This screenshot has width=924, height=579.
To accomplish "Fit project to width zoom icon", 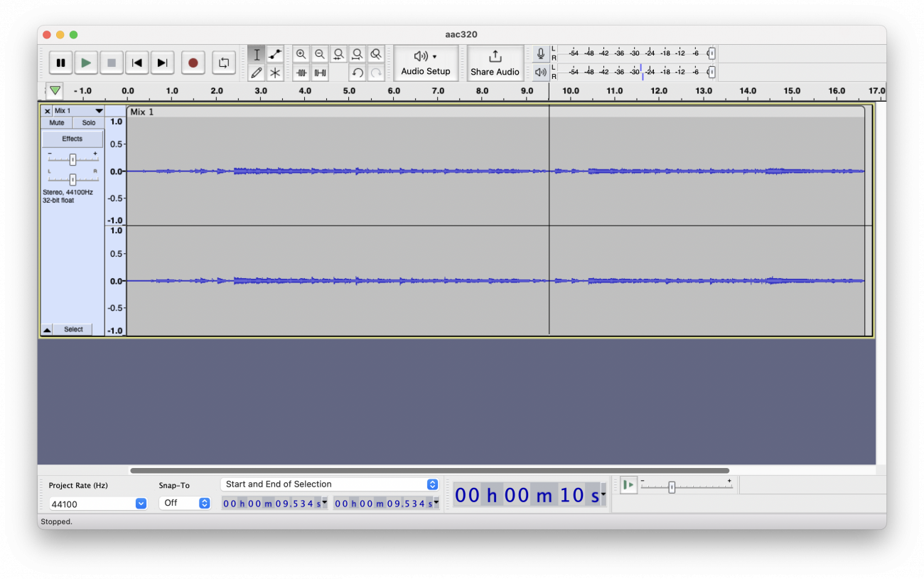I will [x=358, y=54].
